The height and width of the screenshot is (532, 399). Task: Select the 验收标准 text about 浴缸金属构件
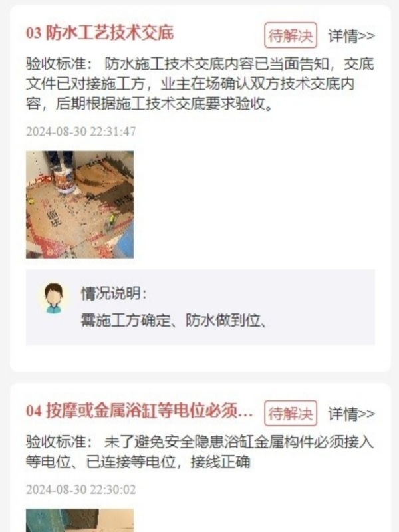click(x=200, y=452)
